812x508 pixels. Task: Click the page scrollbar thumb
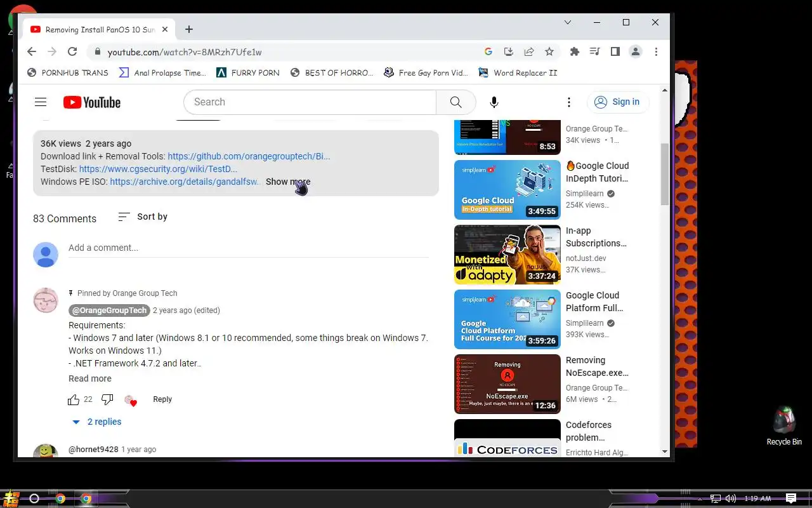665,174
